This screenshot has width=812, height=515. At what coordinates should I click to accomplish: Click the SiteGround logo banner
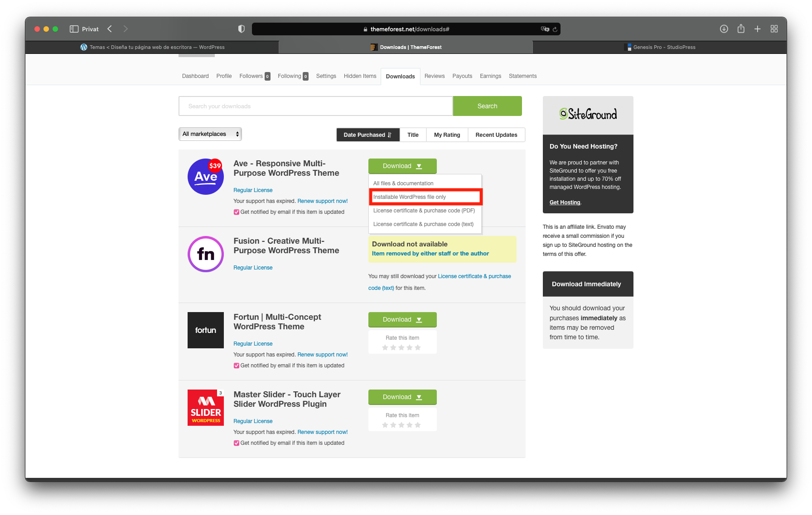(588, 114)
